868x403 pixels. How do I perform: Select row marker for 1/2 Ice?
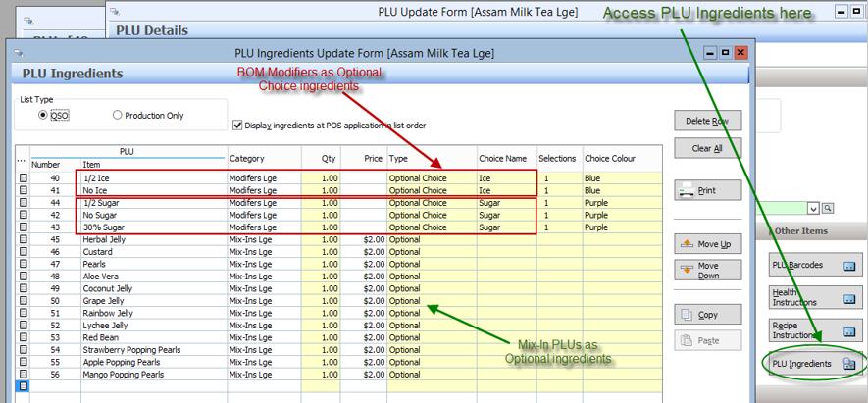[x=23, y=176]
